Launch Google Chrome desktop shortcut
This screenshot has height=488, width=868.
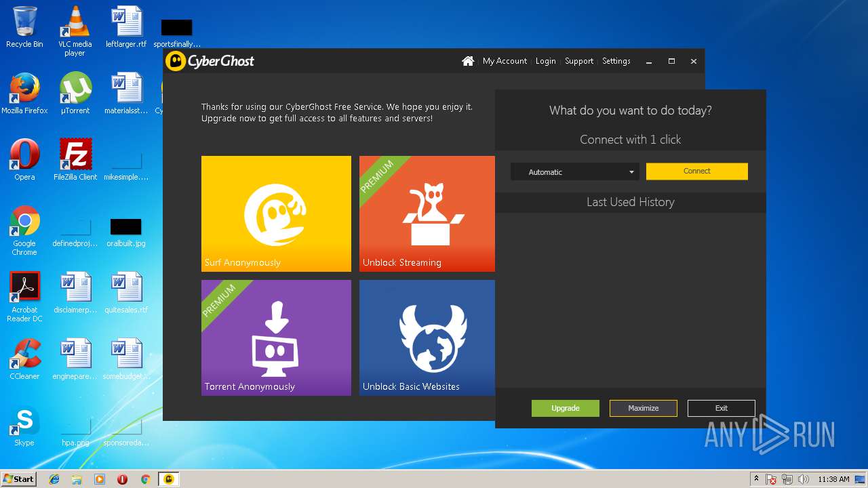24,230
